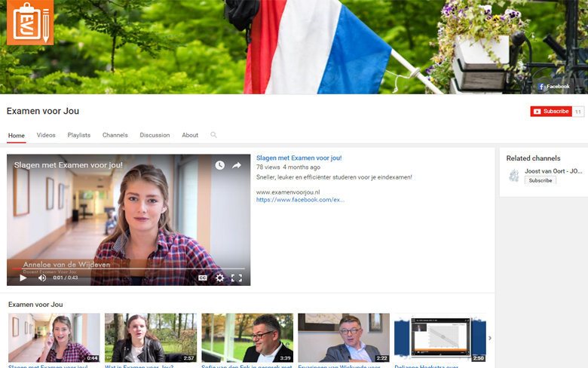Click next arrow in video shelf
Image resolution: width=588 pixels, height=368 pixels.
tap(490, 338)
